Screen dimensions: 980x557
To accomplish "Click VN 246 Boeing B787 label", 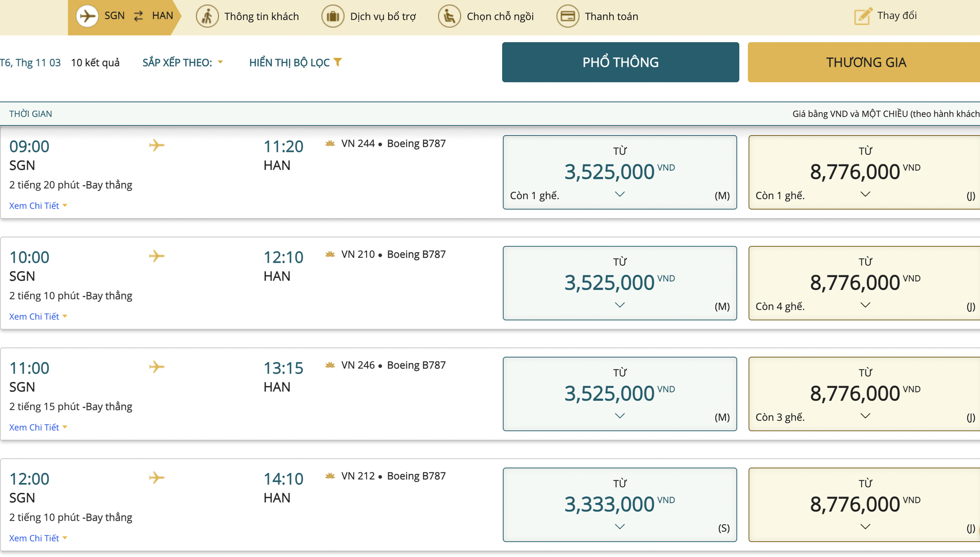I will (393, 365).
